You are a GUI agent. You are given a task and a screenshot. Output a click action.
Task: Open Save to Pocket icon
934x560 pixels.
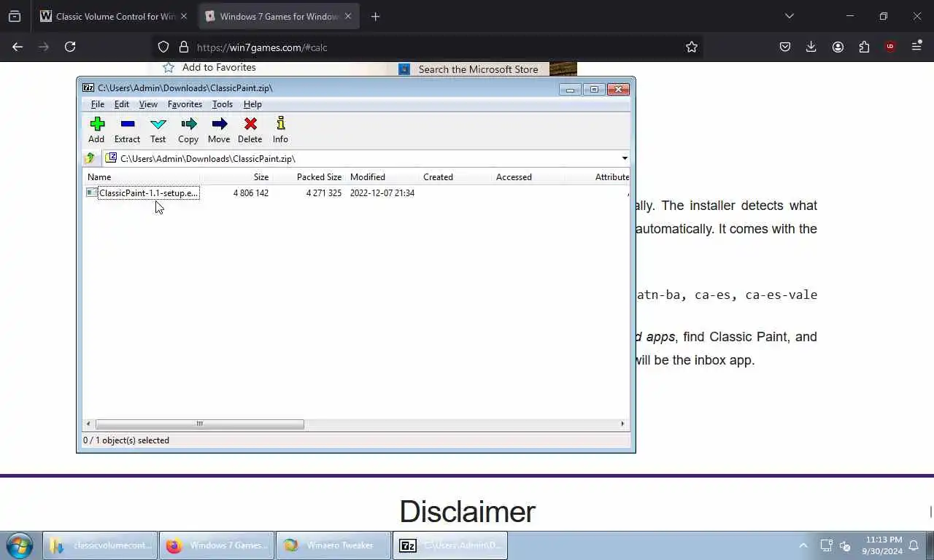[x=785, y=47]
